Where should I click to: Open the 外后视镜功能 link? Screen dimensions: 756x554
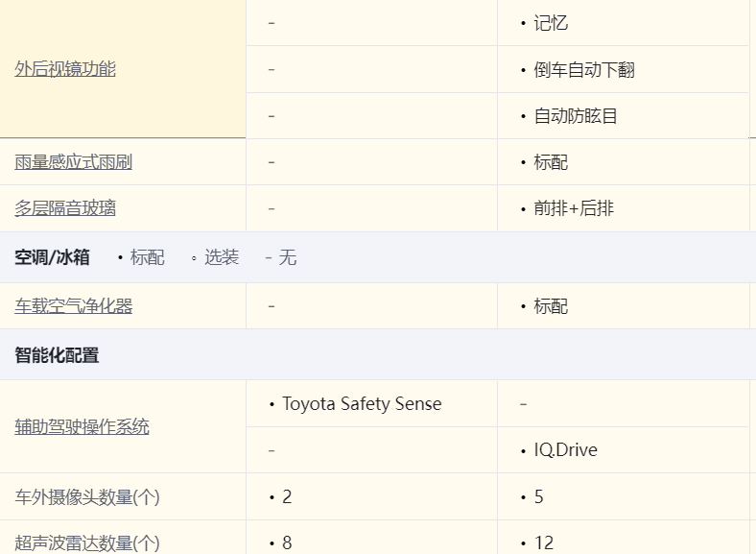[x=65, y=69]
